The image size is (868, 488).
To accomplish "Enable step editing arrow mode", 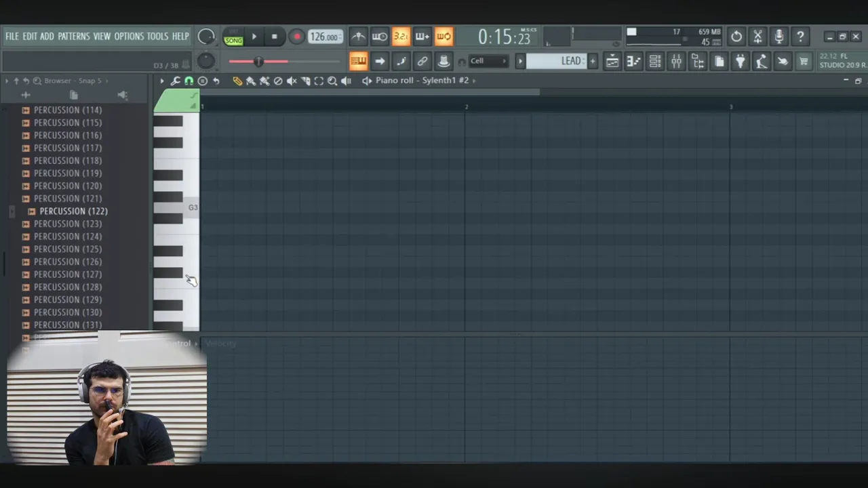I will coord(380,61).
